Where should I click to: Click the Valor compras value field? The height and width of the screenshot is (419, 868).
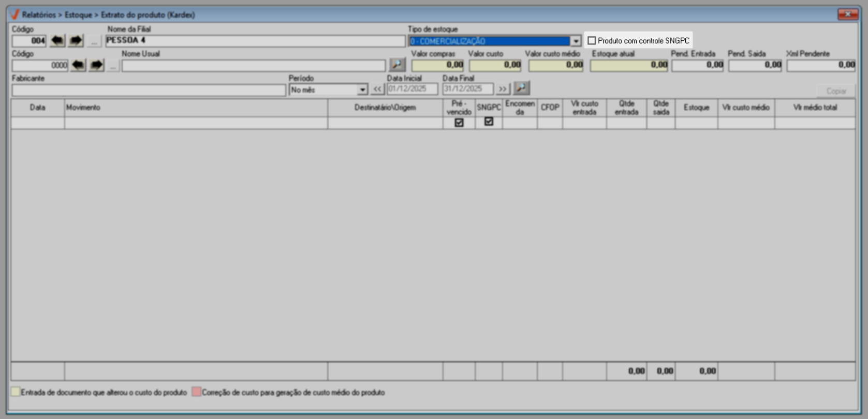(x=437, y=65)
